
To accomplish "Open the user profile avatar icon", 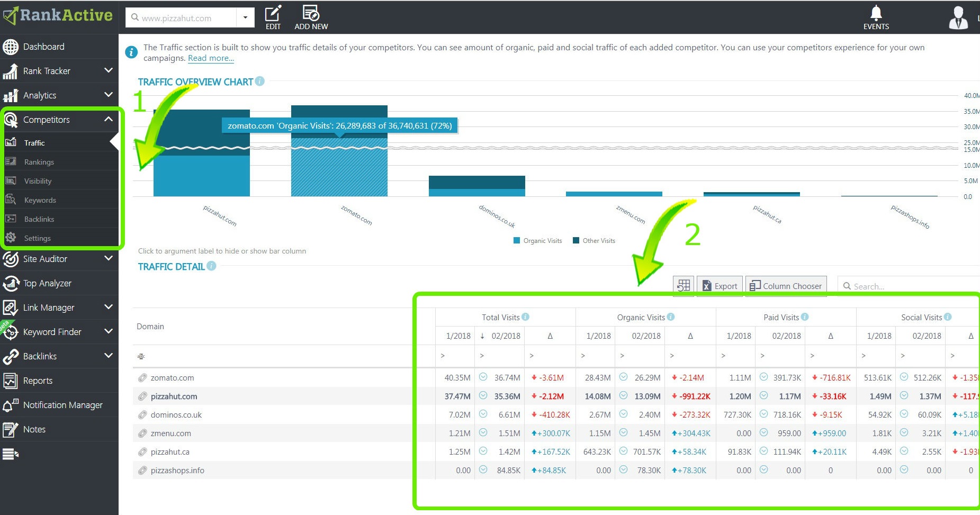I will (x=958, y=17).
